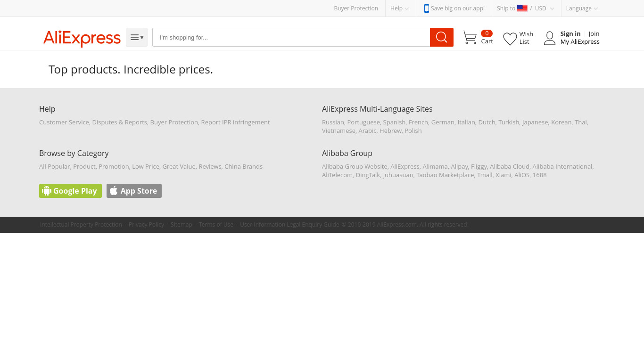The image size is (644, 343).
Task: Switch to Hebrew language site
Action: [390, 131]
